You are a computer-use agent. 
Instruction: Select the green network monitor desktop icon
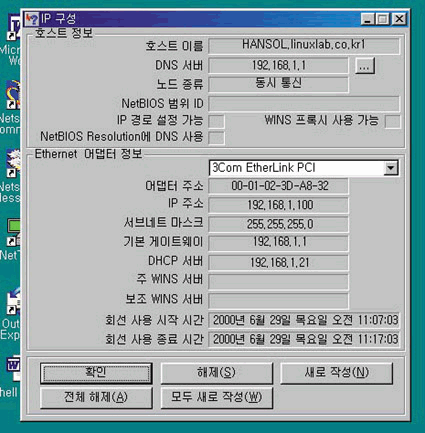point(13,232)
